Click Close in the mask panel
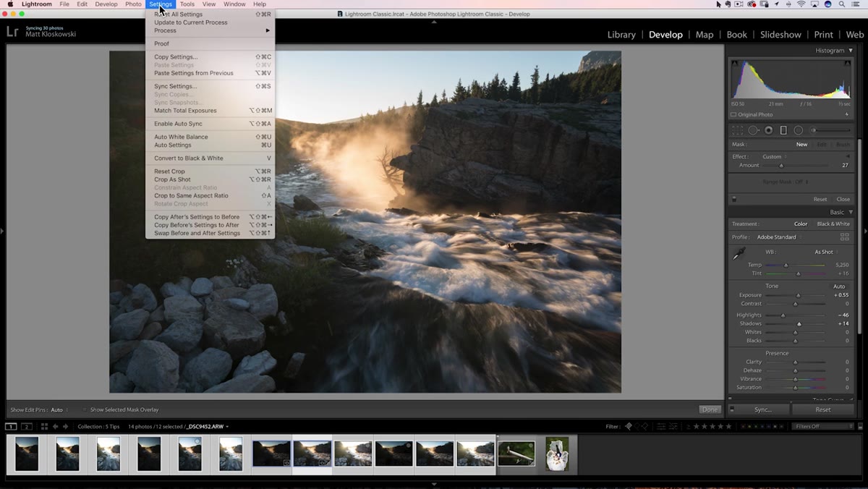The height and width of the screenshot is (489, 868). tap(843, 199)
